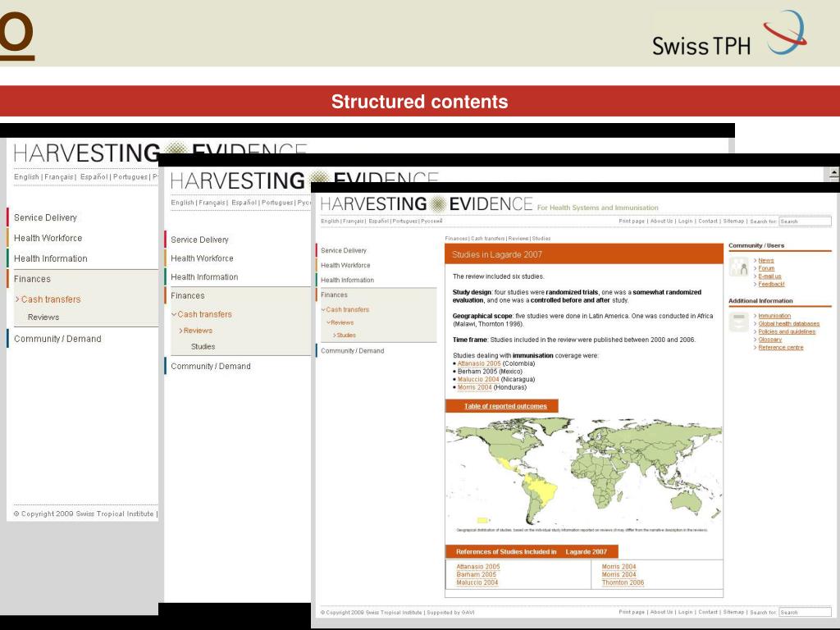Screen dimensions: 840x630
Task: Collapse Cash transfers chevron in the front window
Action: click(x=323, y=309)
